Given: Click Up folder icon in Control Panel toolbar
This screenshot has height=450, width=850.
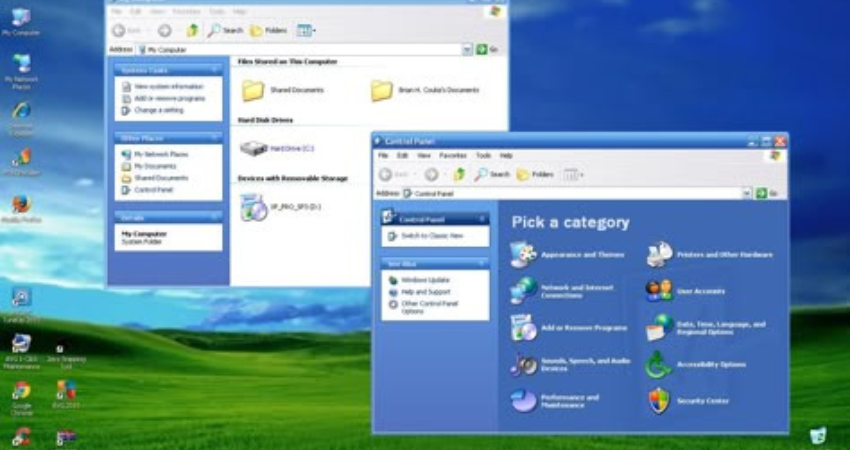Looking at the screenshot, I should pos(459,175).
